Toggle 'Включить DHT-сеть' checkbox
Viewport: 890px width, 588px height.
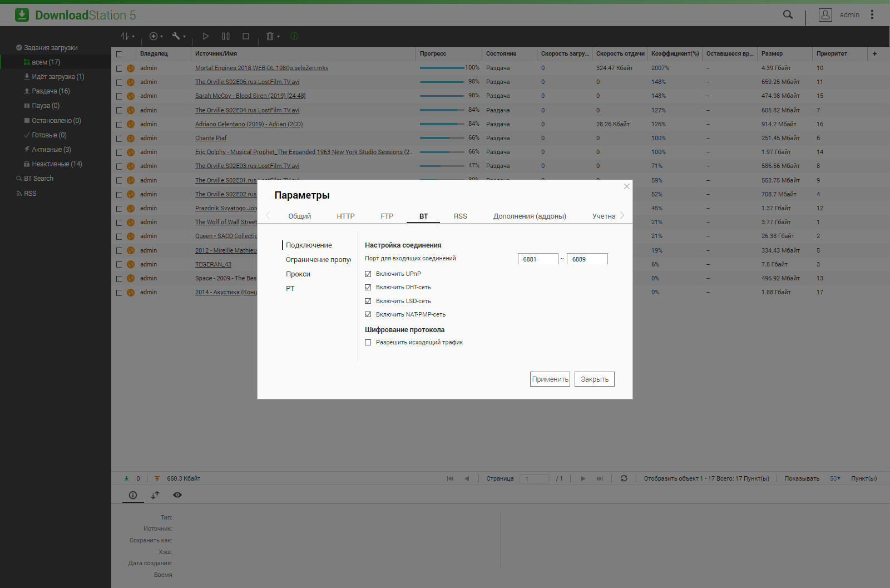click(368, 287)
